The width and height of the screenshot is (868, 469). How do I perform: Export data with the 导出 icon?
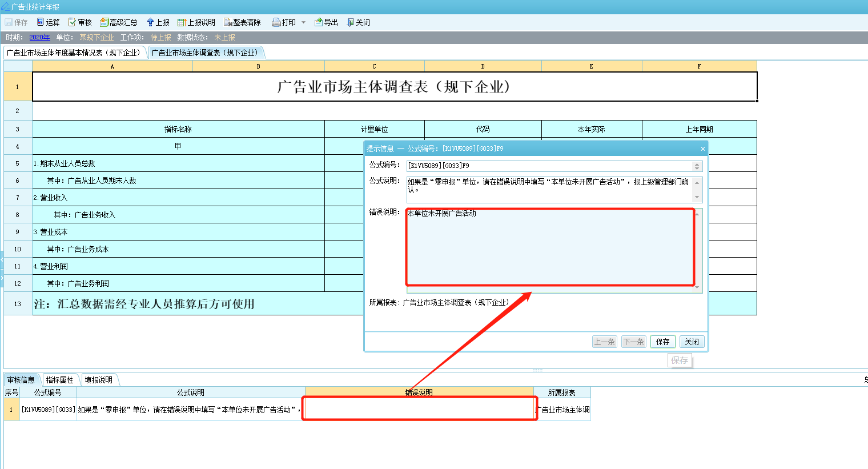pyautogui.click(x=319, y=22)
